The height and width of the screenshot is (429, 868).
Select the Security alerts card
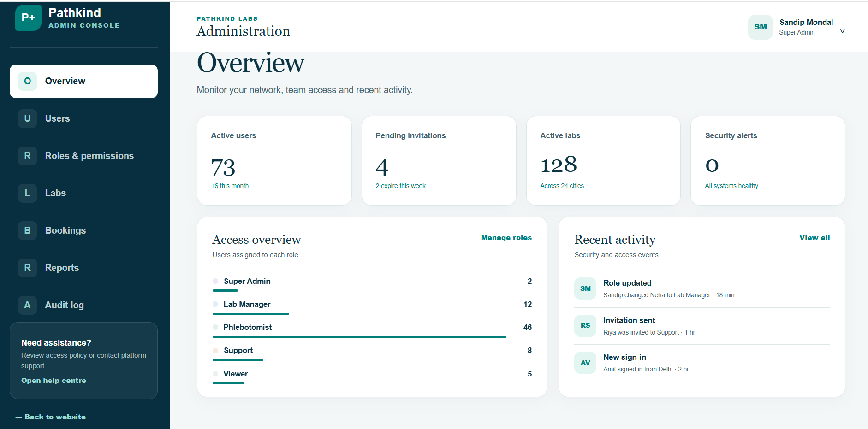(768, 160)
